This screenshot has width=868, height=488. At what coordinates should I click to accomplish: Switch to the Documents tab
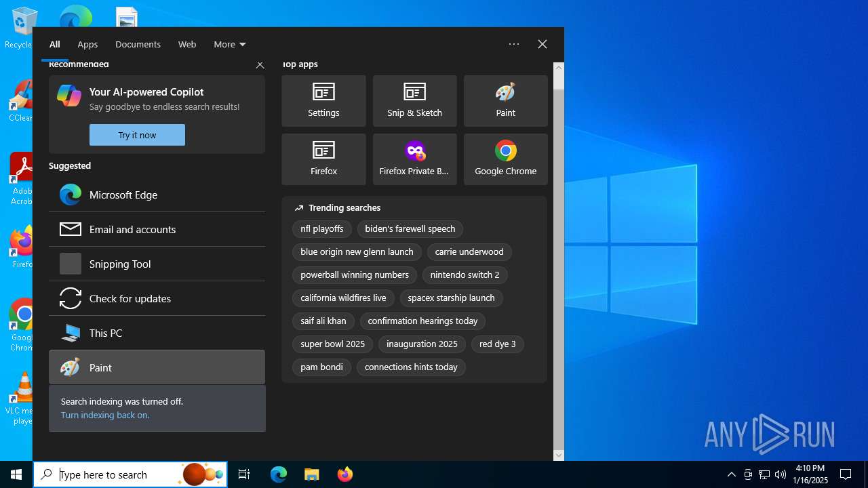[x=138, y=44]
